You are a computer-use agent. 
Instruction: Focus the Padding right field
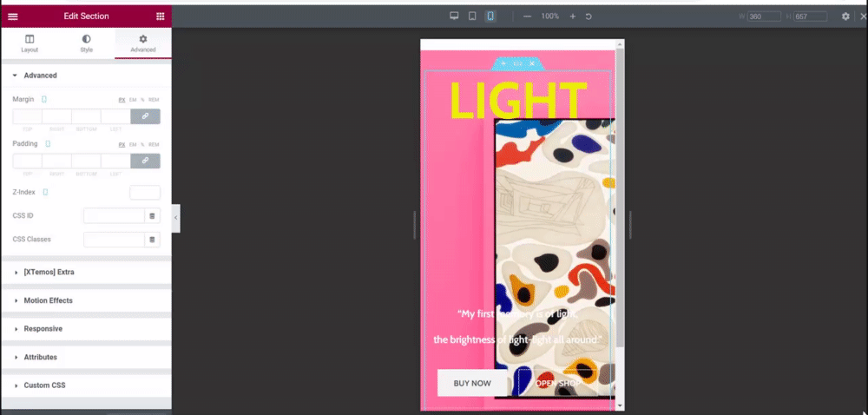click(57, 161)
